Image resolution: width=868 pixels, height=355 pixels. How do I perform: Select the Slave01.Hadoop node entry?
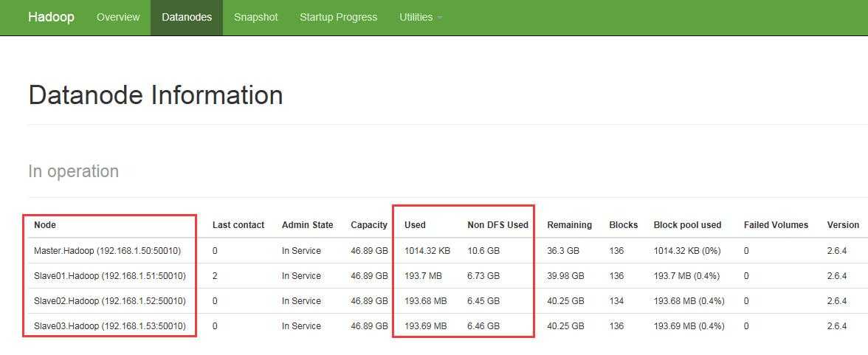(x=109, y=276)
